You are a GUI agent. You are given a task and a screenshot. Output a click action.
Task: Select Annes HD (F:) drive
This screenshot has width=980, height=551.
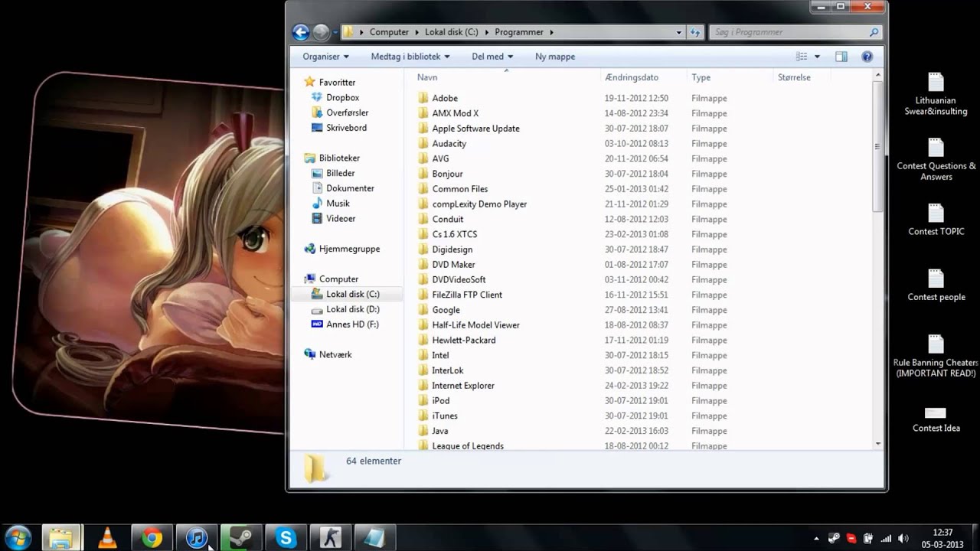(345, 324)
